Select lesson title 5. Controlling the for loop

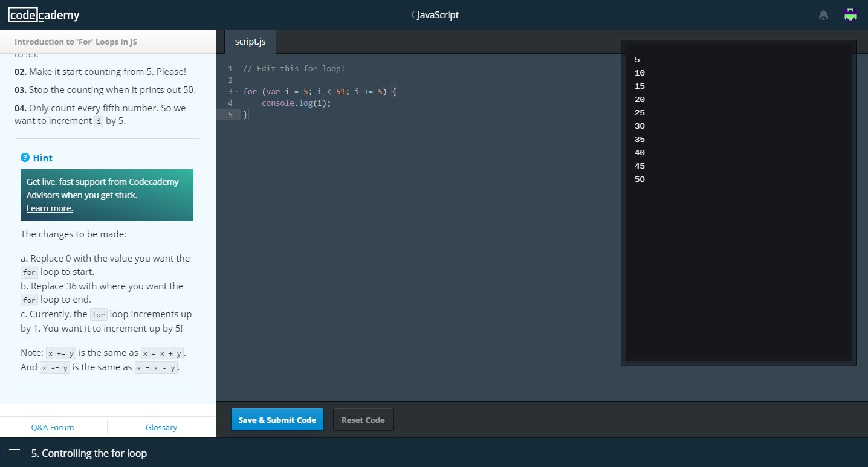89,453
